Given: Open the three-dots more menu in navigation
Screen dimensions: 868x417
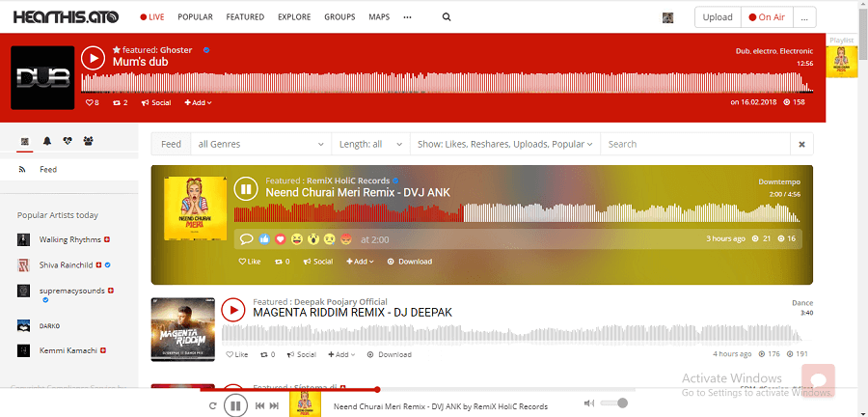Looking at the screenshot, I should pos(407,17).
